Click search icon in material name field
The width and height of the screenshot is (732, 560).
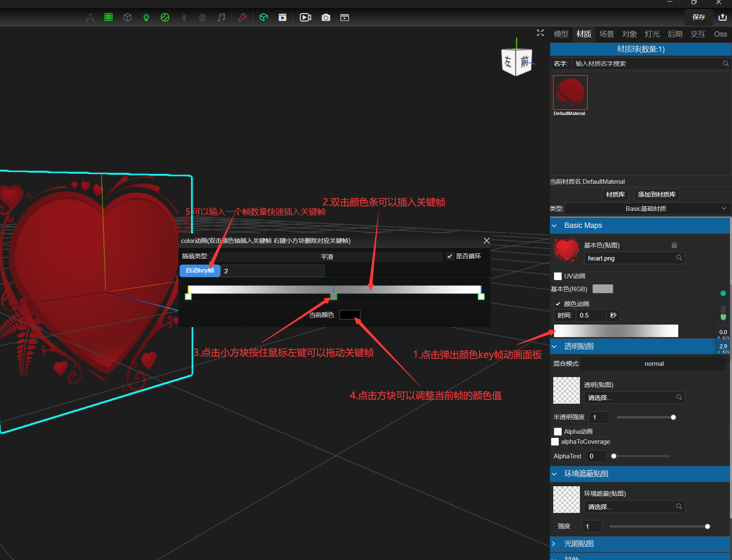point(726,63)
